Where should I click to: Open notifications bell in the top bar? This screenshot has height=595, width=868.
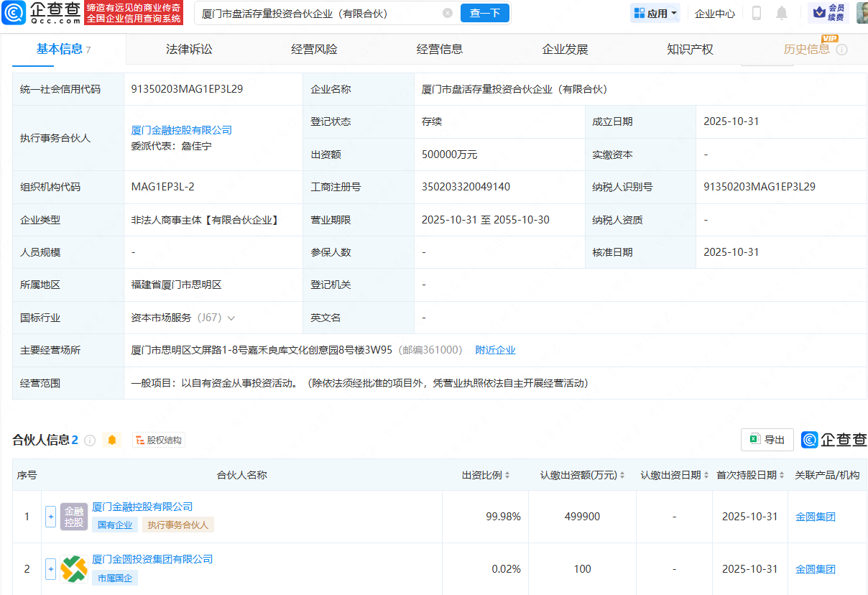[x=782, y=13]
